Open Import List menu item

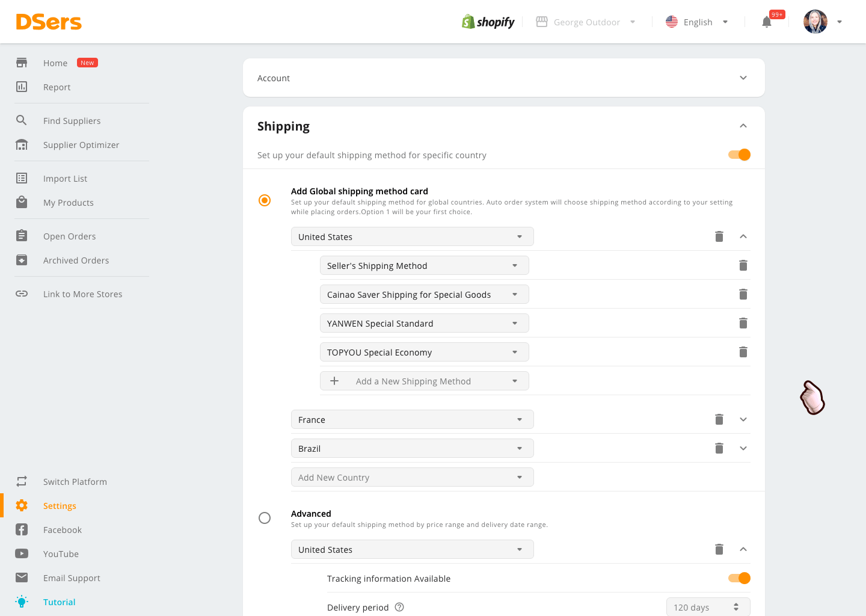66,179
